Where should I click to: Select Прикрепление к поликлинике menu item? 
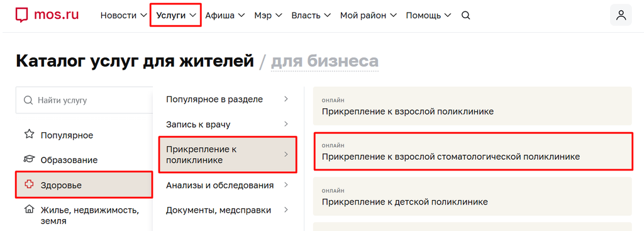(x=228, y=155)
